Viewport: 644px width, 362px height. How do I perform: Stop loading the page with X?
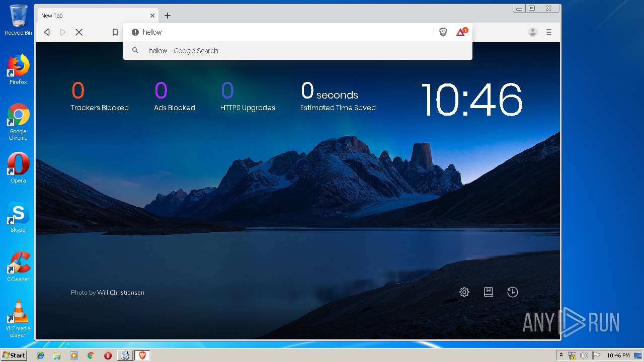click(x=79, y=32)
